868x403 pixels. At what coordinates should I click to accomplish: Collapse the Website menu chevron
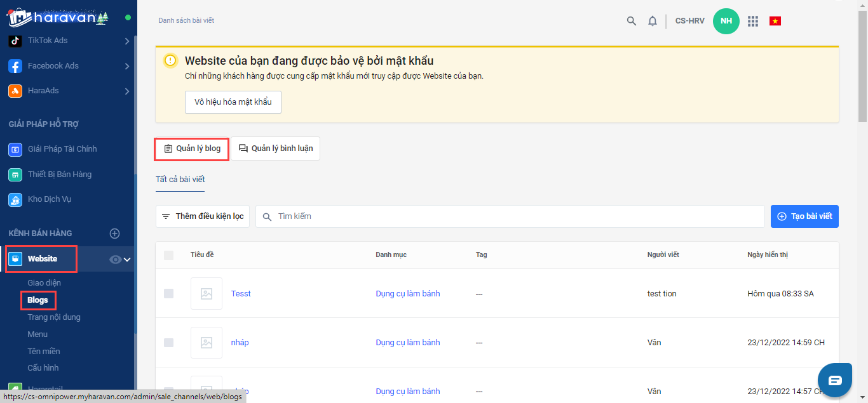click(x=127, y=259)
